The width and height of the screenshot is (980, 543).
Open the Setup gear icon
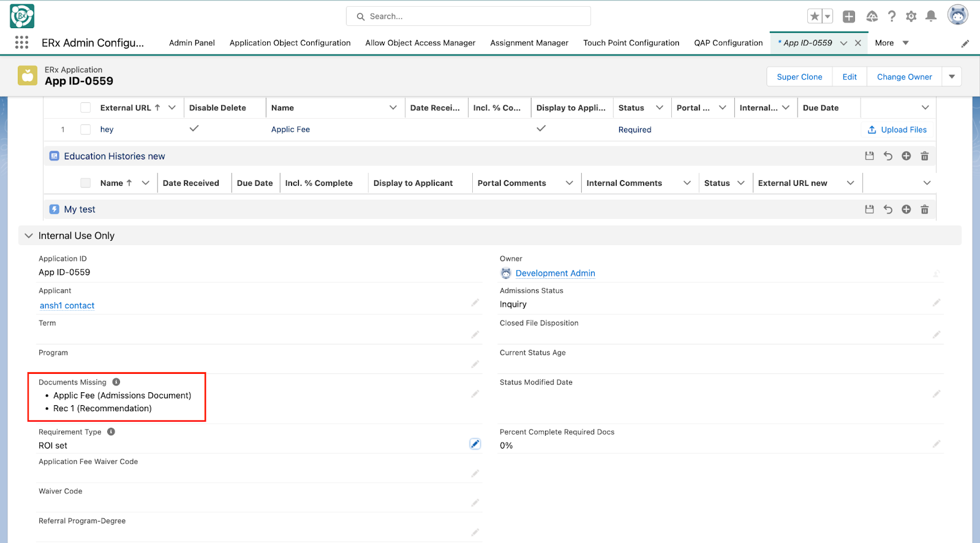[x=911, y=17]
